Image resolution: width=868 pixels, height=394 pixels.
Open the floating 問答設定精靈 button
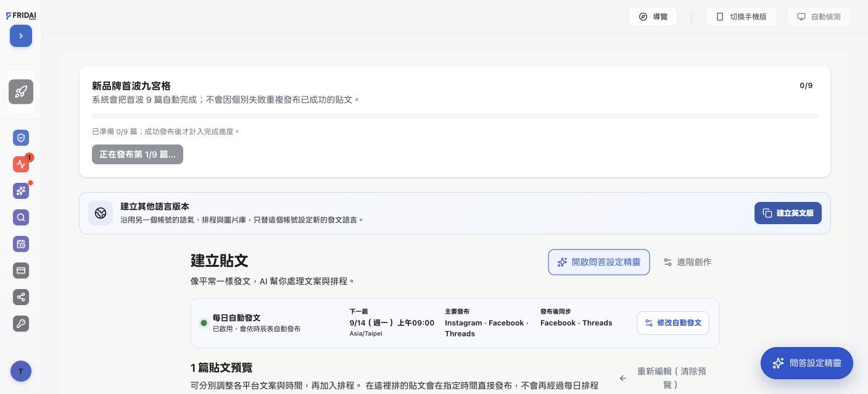click(807, 363)
